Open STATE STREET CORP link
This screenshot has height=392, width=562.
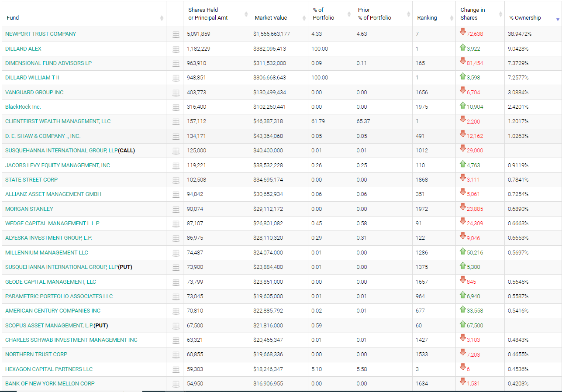pos(31,179)
